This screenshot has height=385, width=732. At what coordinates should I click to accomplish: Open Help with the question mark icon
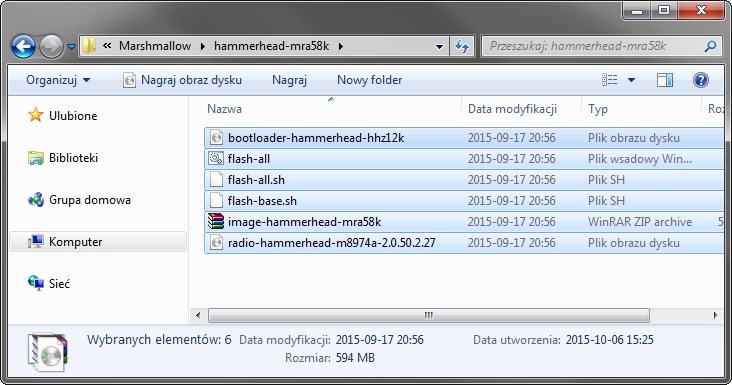701,80
